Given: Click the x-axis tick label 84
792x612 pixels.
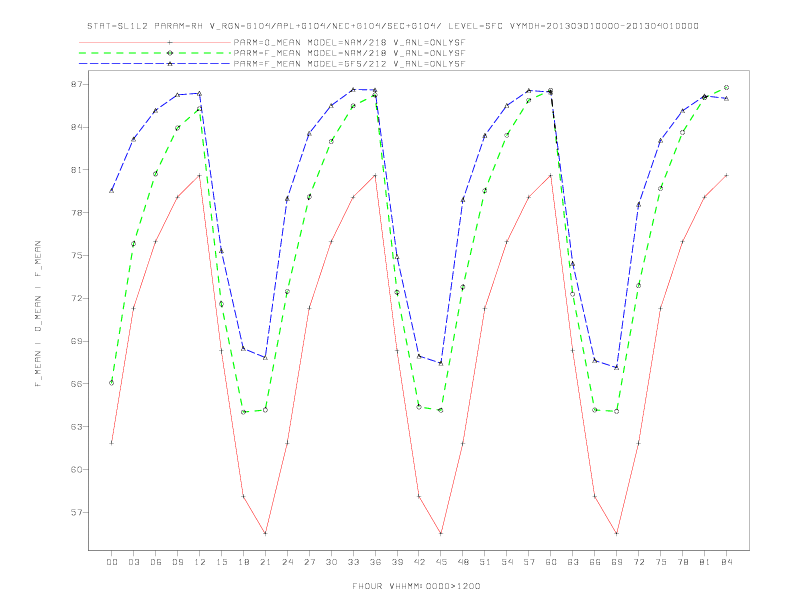Looking at the screenshot, I should click(x=726, y=562).
